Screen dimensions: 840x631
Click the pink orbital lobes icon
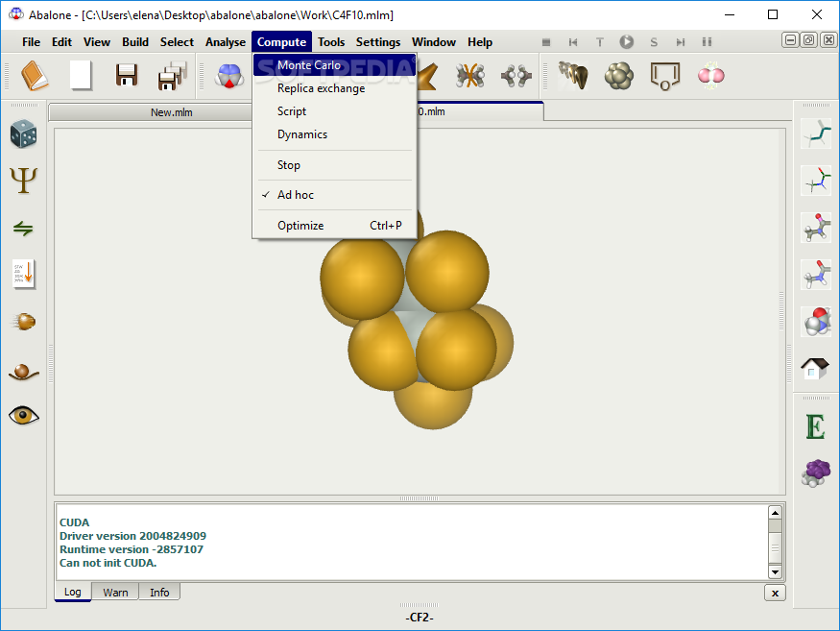pos(711,76)
